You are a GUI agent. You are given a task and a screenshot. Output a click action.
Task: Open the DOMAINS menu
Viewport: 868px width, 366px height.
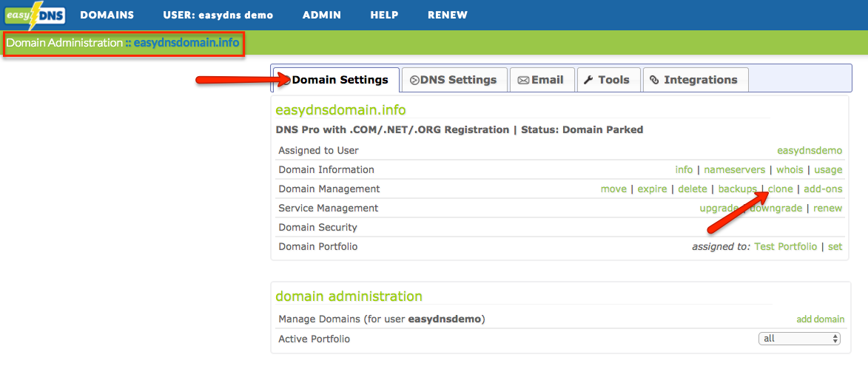coord(107,15)
